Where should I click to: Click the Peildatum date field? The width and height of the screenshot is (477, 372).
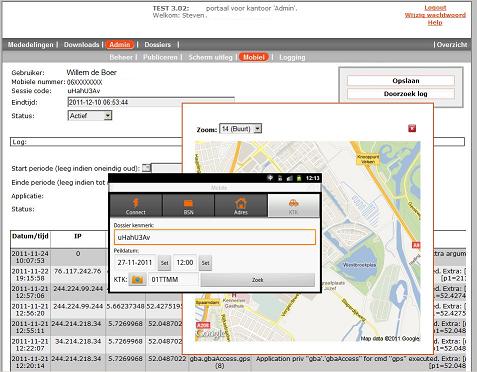point(135,263)
